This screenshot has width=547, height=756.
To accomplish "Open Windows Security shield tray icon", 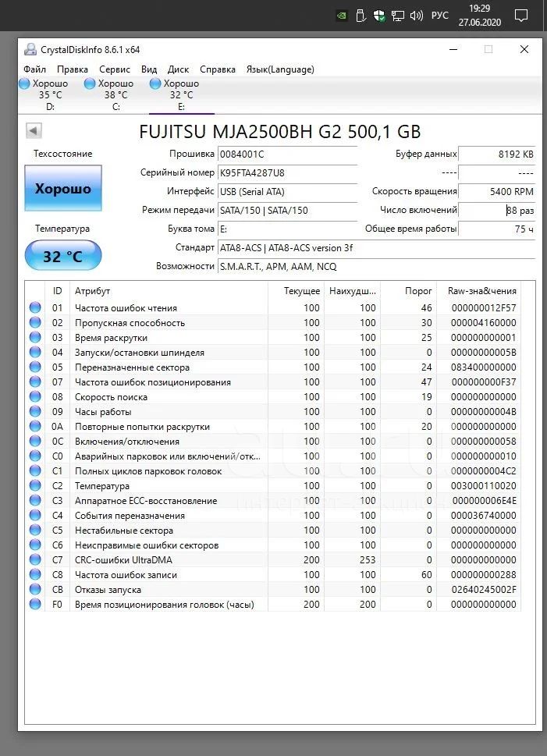I will pos(379,16).
